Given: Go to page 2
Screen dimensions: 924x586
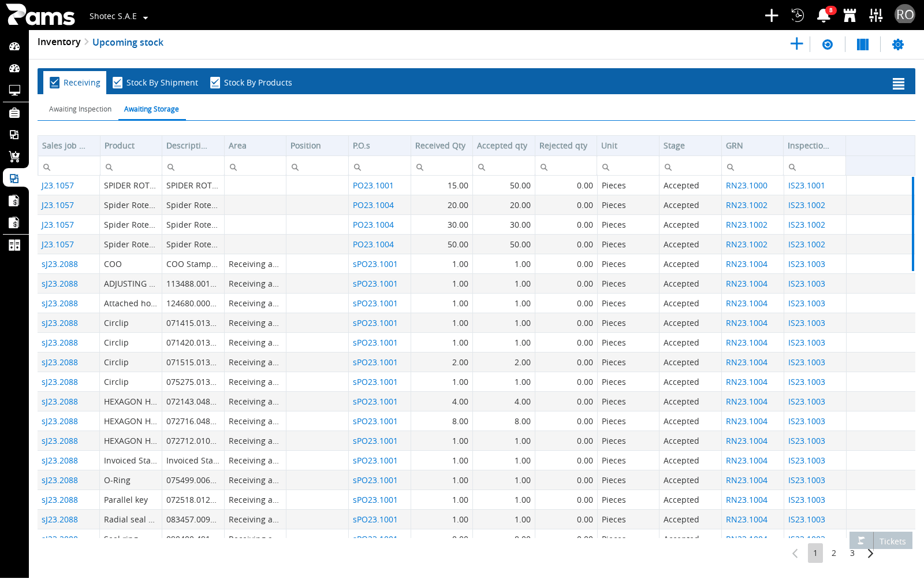Looking at the screenshot, I should tap(834, 553).
